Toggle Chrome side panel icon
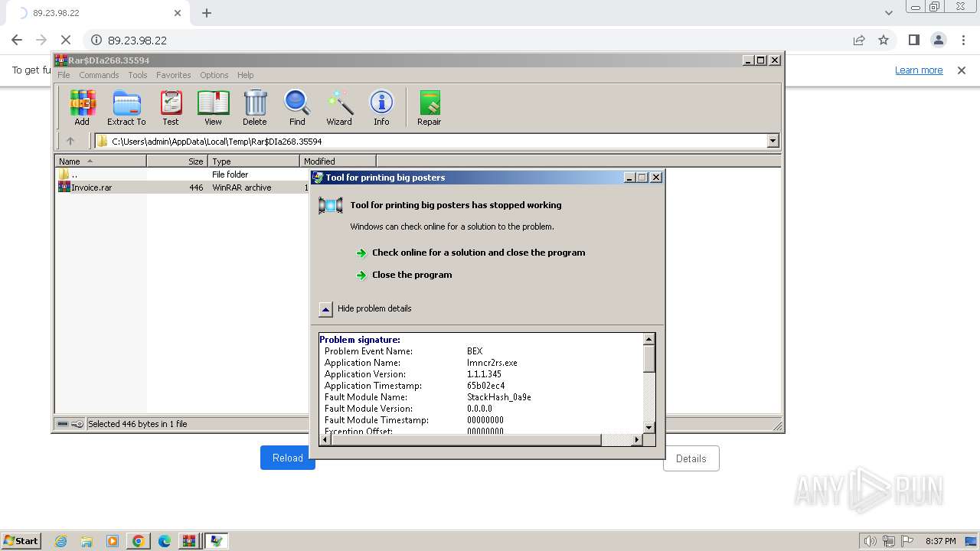The image size is (980, 551). (913, 40)
